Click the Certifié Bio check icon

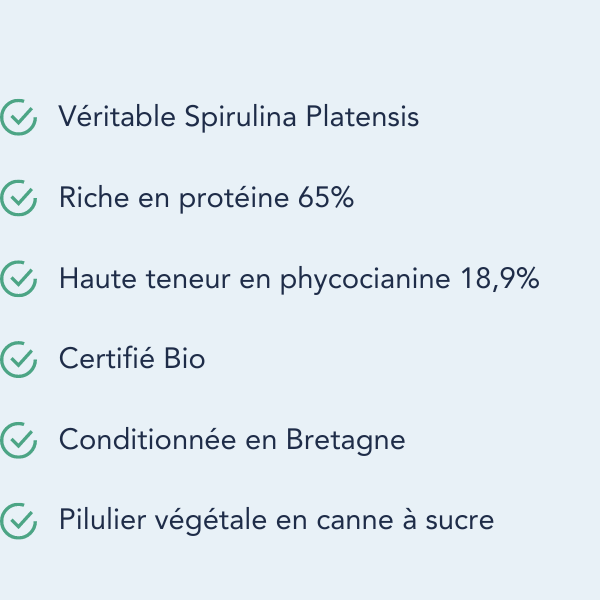(19, 359)
